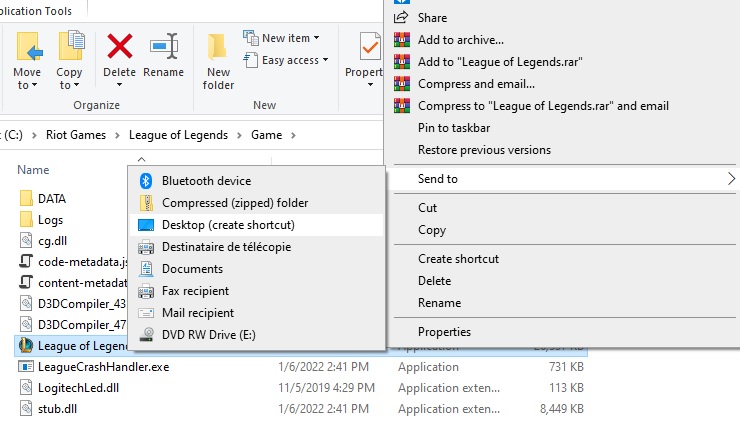
Task: Click the Desktop shortcut monitor icon
Action: [146, 225]
